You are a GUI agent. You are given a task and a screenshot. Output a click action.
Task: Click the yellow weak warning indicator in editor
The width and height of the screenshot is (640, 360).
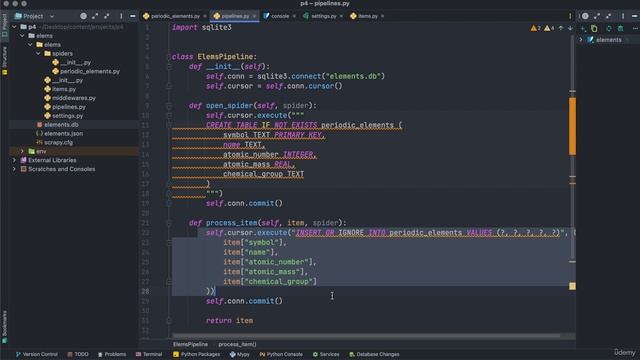tap(549, 28)
